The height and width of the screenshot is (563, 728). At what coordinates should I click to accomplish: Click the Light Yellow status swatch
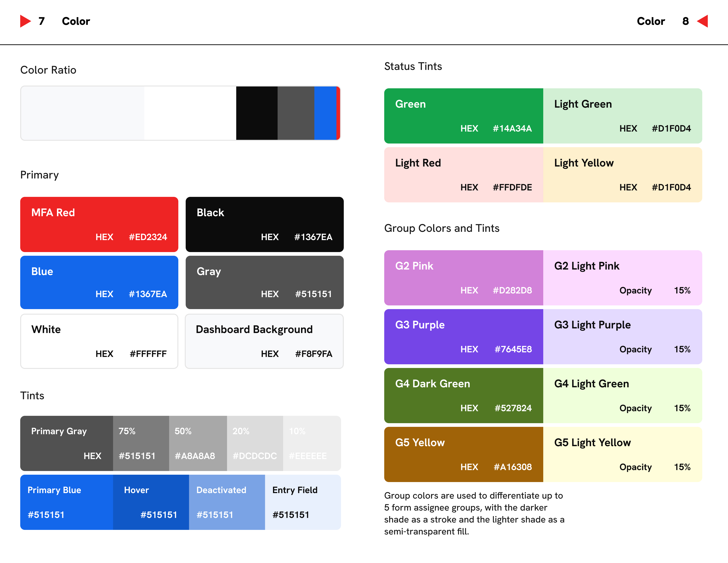click(x=622, y=174)
